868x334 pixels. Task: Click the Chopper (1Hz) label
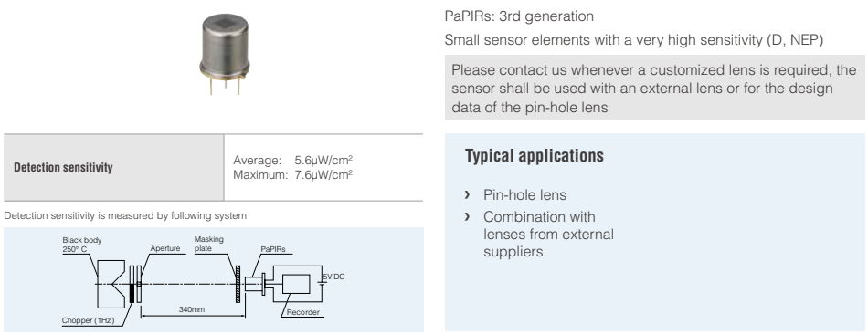point(88,320)
